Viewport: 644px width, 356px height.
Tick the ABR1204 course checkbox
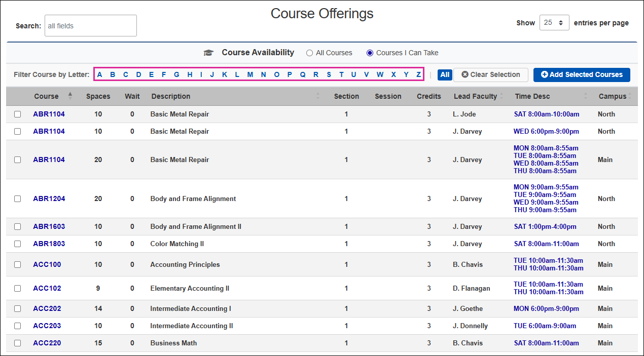click(18, 199)
